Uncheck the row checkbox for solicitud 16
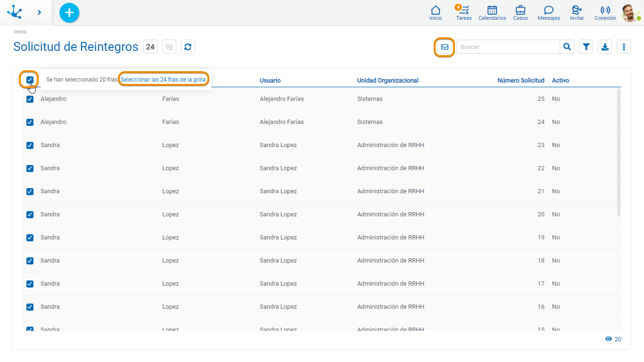The image size is (644, 362). click(30, 307)
